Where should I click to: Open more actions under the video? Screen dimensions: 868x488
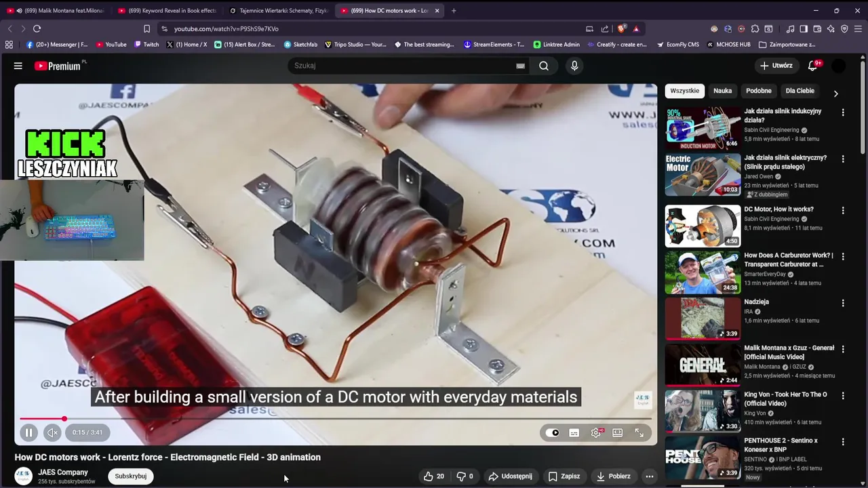coord(650,476)
